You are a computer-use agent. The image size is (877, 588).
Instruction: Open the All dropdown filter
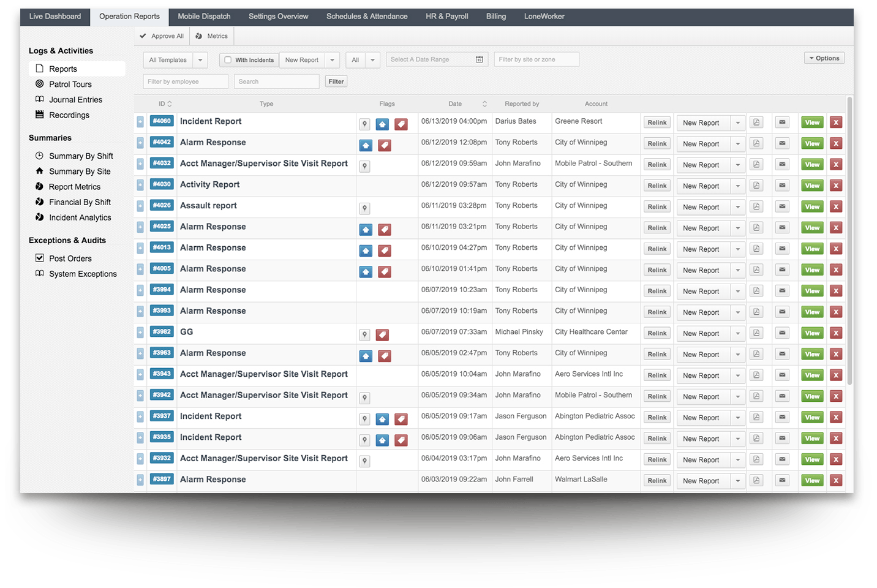(363, 60)
